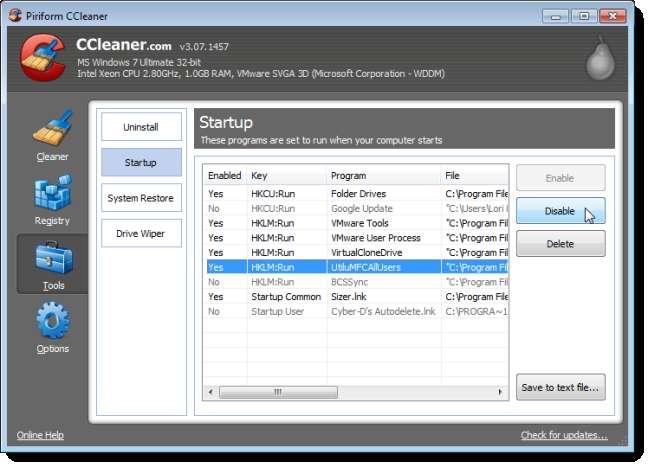Disable the selected startup entry
This screenshot has height=468, width=650.
[560, 211]
